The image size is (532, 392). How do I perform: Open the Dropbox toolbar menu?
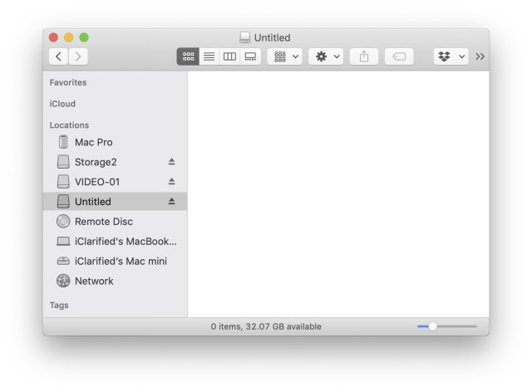[x=451, y=56]
